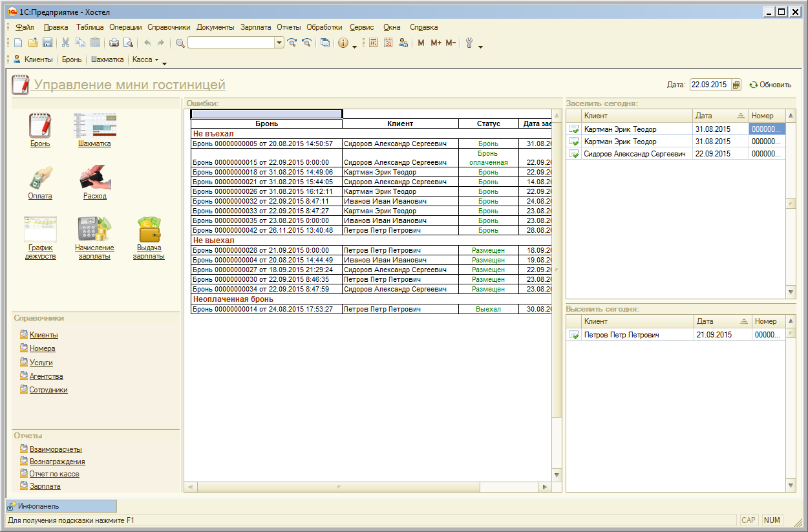Click the Undo arrow icon
This screenshot has width=808, height=532.
147,43
